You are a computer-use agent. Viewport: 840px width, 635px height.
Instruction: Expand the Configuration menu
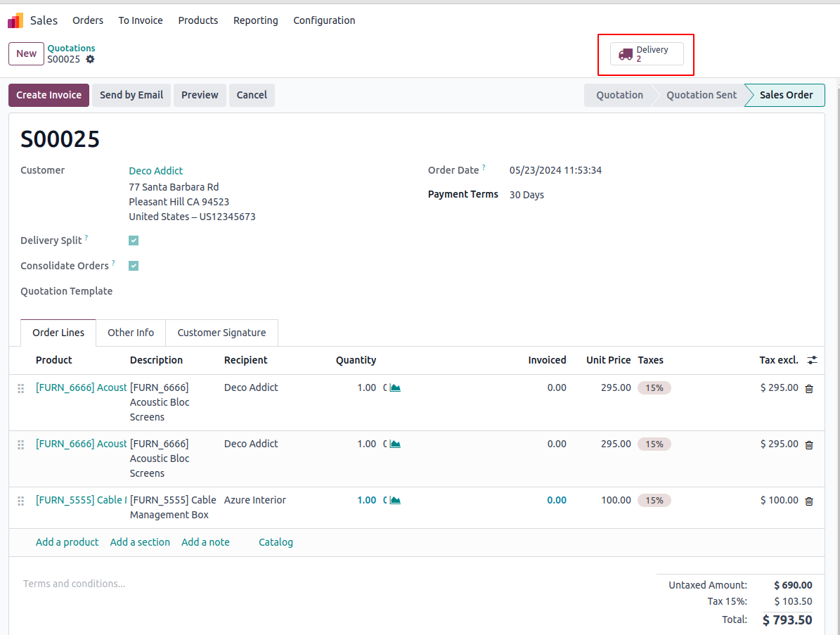coord(324,20)
